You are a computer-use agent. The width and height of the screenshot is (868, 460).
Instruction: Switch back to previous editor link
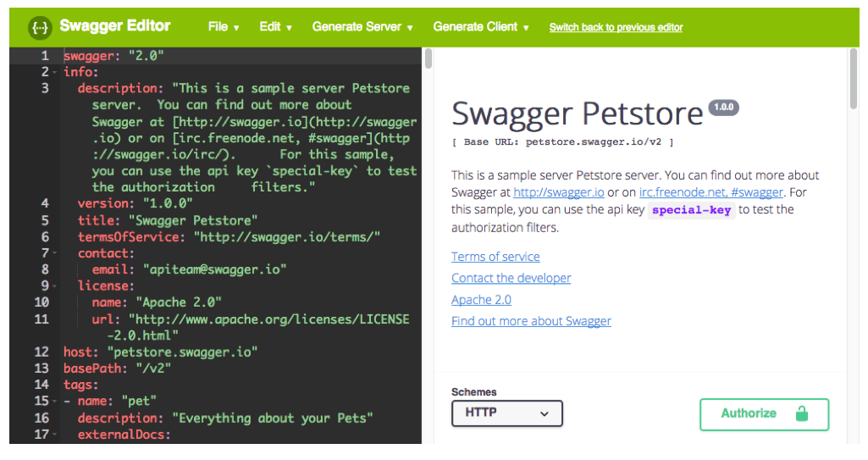tap(616, 28)
